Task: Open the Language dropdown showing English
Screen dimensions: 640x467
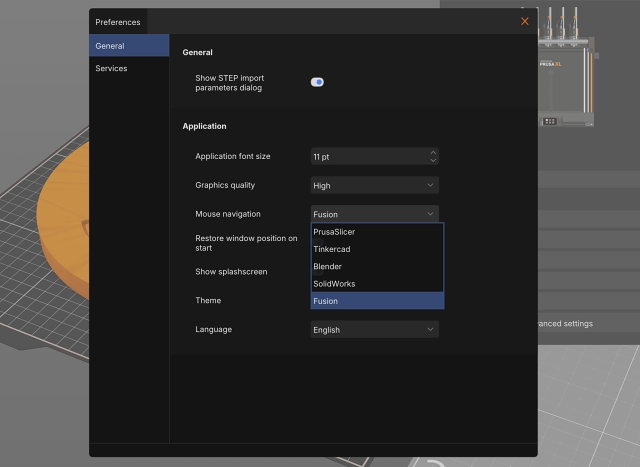Action: 375,329
